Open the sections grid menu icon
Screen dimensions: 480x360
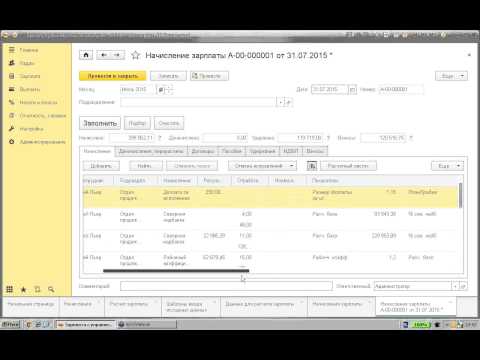(x=10, y=289)
